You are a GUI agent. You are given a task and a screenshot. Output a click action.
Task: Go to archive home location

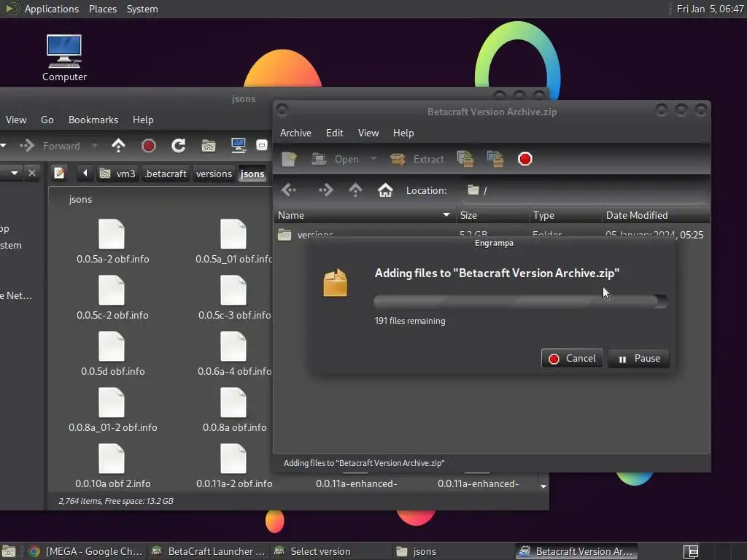[385, 190]
